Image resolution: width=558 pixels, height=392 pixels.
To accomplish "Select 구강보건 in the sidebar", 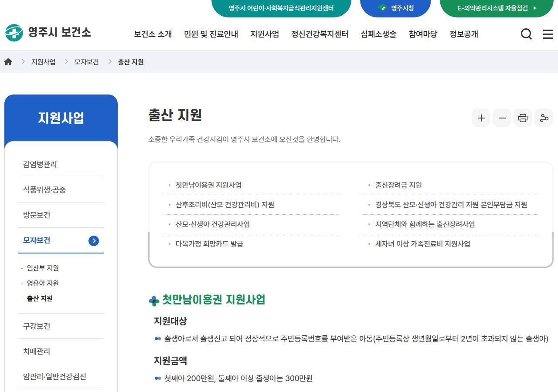I will (61, 326).
